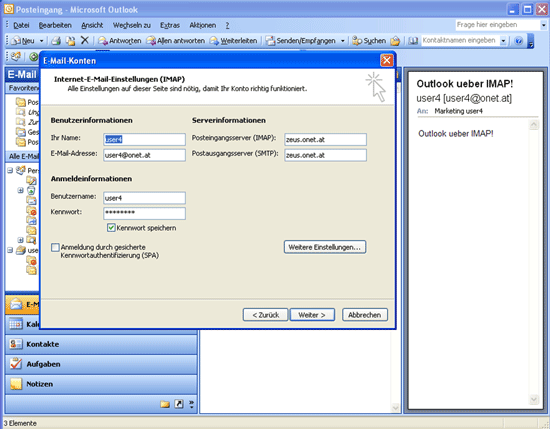Click the Antworten reply button

[x=119, y=41]
